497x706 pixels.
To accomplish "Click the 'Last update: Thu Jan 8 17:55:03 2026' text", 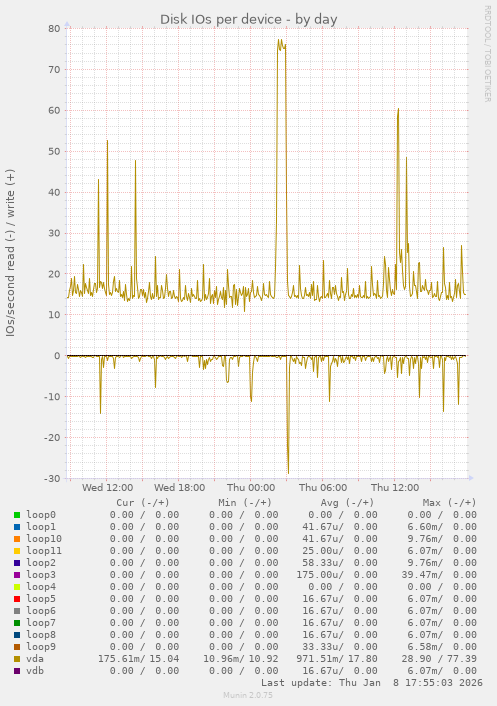I will pyautogui.click(x=372, y=683).
